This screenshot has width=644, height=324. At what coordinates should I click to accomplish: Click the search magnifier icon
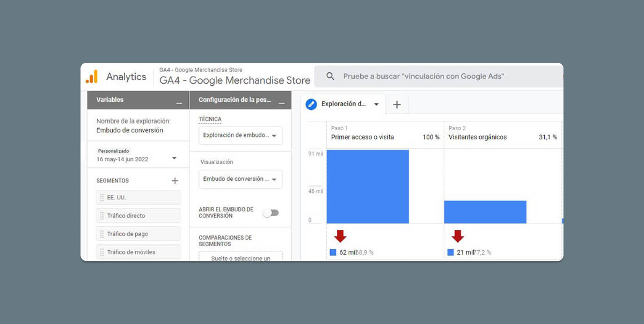click(330, 76)
